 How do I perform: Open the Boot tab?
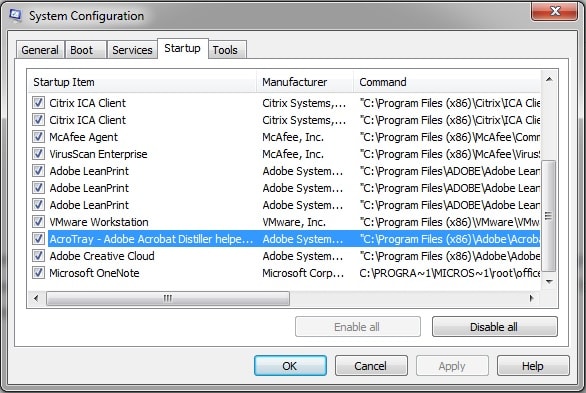coord(86,50)
